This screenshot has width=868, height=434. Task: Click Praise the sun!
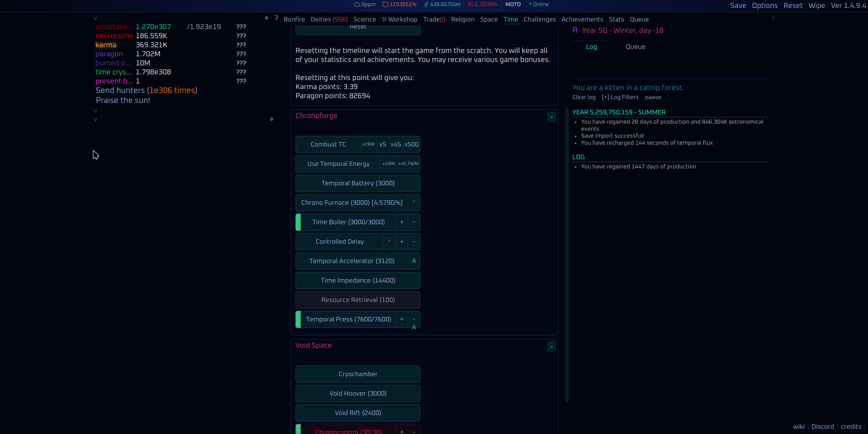point(123,100)
